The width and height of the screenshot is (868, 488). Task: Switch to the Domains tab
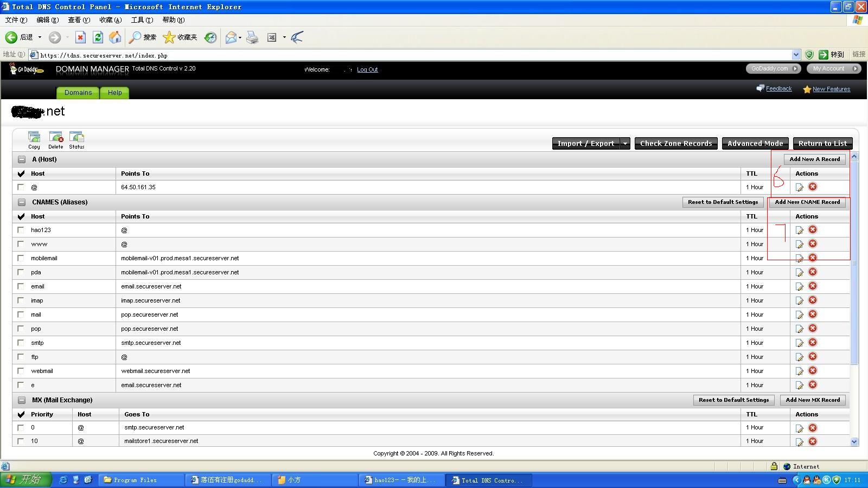pos(78,93)
